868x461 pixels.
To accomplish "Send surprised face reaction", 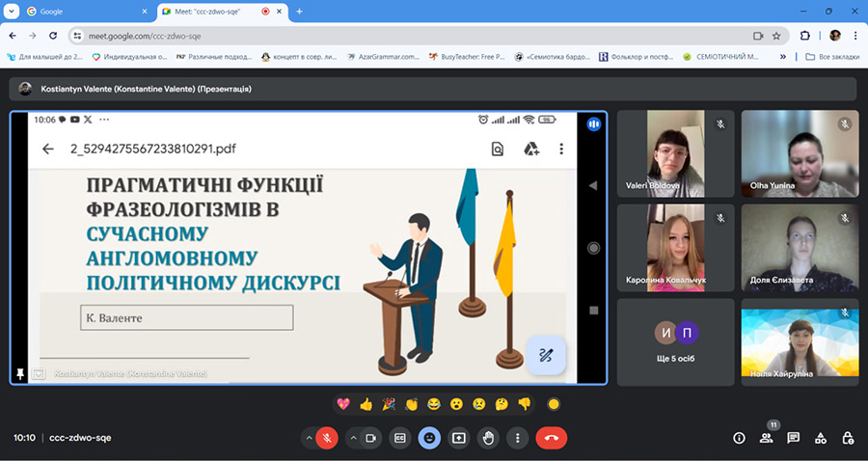I will pyautogui.click(x=456, y=404).
